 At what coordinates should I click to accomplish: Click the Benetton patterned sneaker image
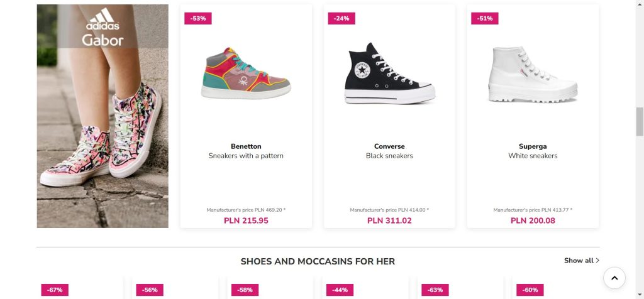tap(246, 73)
